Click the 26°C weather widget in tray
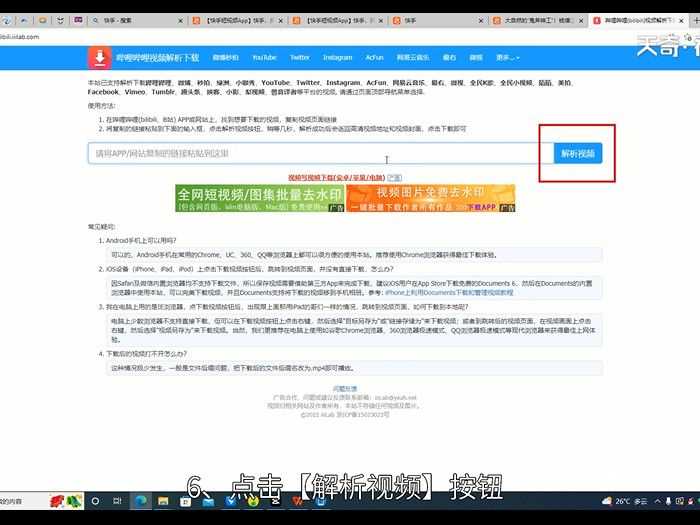This screenshot has height=525, width=700. click(625, 501)
